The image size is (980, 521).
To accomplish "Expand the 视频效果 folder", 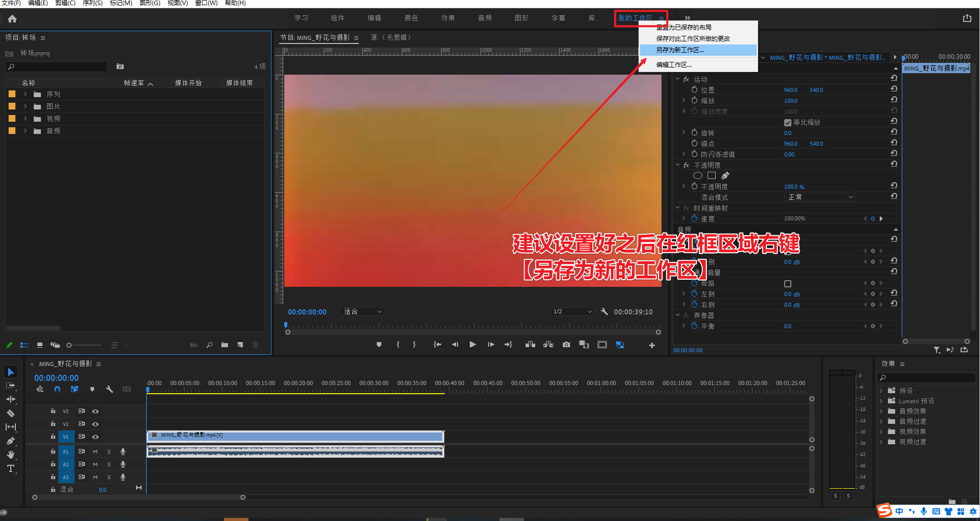I will (881, 432).
